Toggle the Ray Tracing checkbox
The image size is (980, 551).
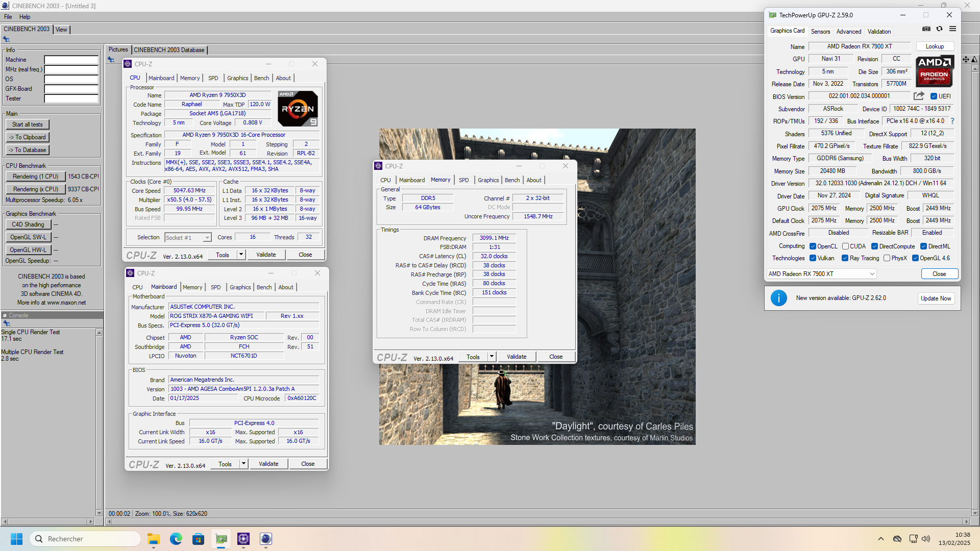tap(845, 258)
